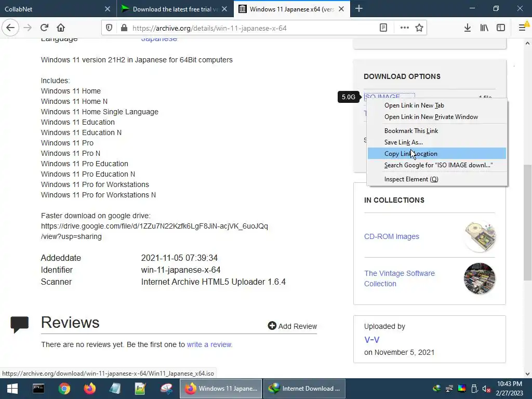This screenshot has width=532, height=399.
Task: Open the clock showing 10:43 PM
Action: coord(510,389)
